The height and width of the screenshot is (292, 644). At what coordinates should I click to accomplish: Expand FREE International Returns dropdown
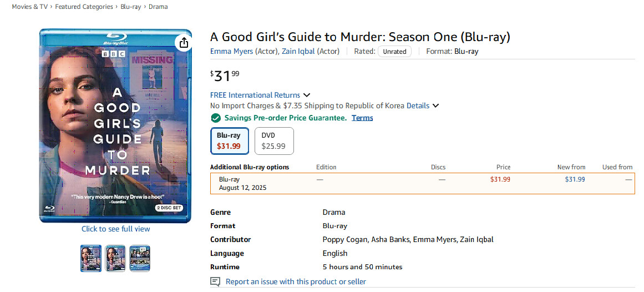pyautogui.click(x=307, y=95)
